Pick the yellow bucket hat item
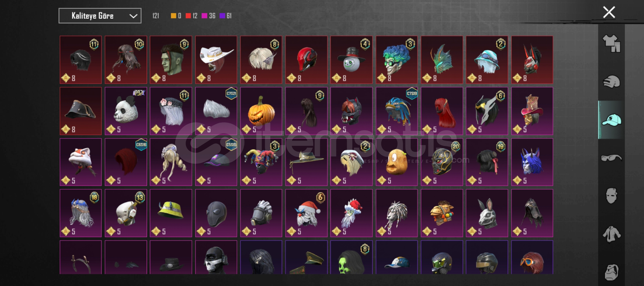 click(171, 213)
